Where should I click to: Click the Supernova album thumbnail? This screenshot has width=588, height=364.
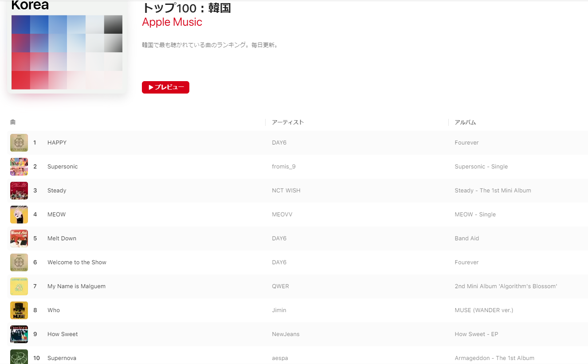tap(19, 356)
